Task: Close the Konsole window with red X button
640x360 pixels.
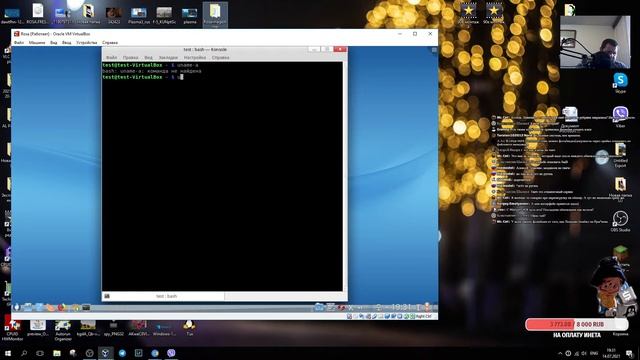Action: click(x=340, y=49)
